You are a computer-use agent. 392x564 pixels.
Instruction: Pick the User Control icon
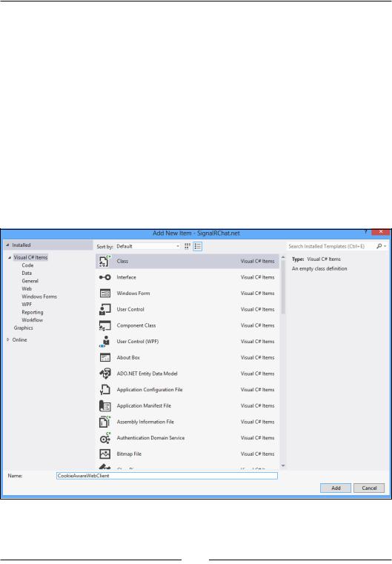[104, 309]
